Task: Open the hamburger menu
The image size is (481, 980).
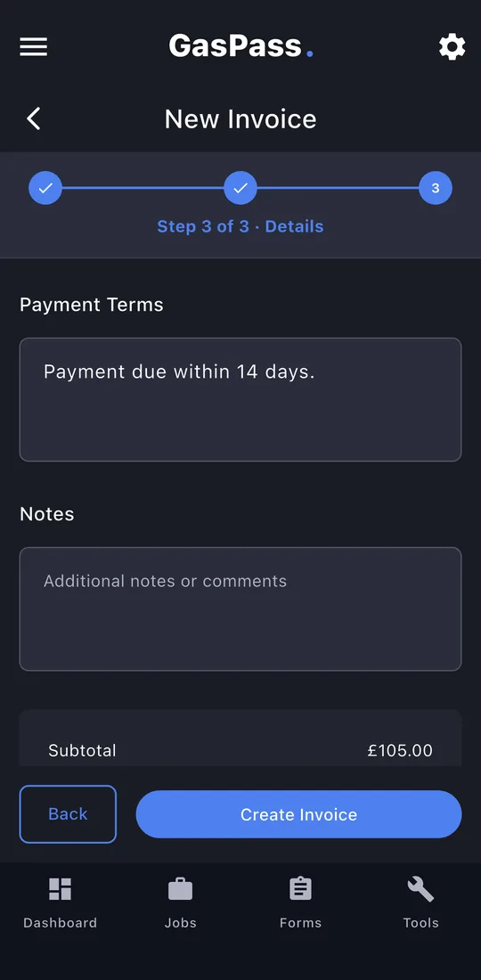Action: [x=33, y=47]
